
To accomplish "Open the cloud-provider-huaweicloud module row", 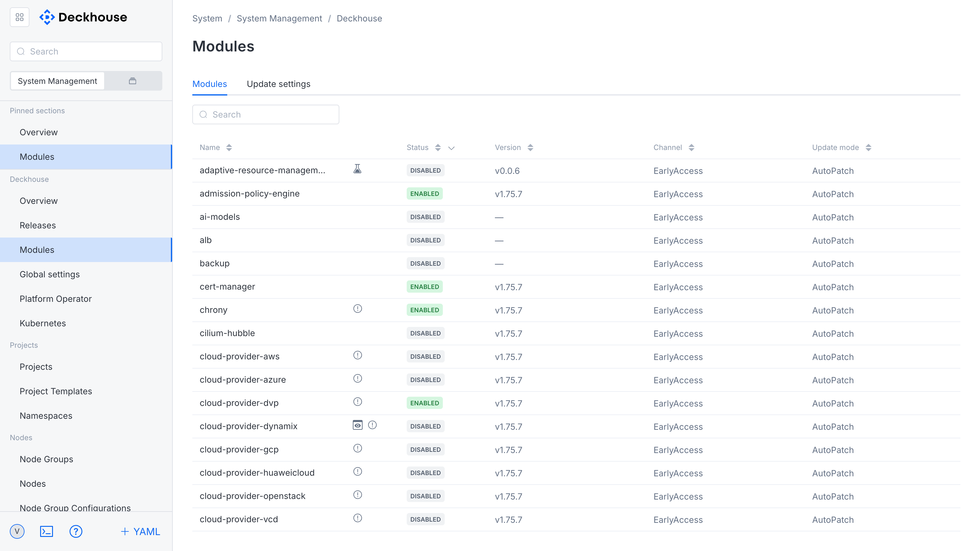I will [576, 473].
